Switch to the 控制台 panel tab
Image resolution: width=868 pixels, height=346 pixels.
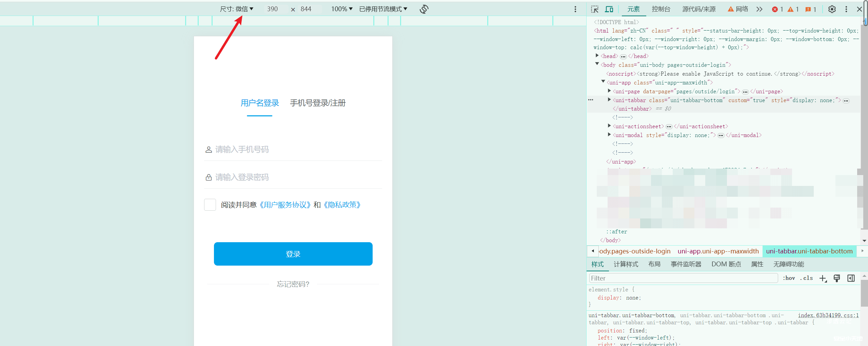tap(661, 9)
